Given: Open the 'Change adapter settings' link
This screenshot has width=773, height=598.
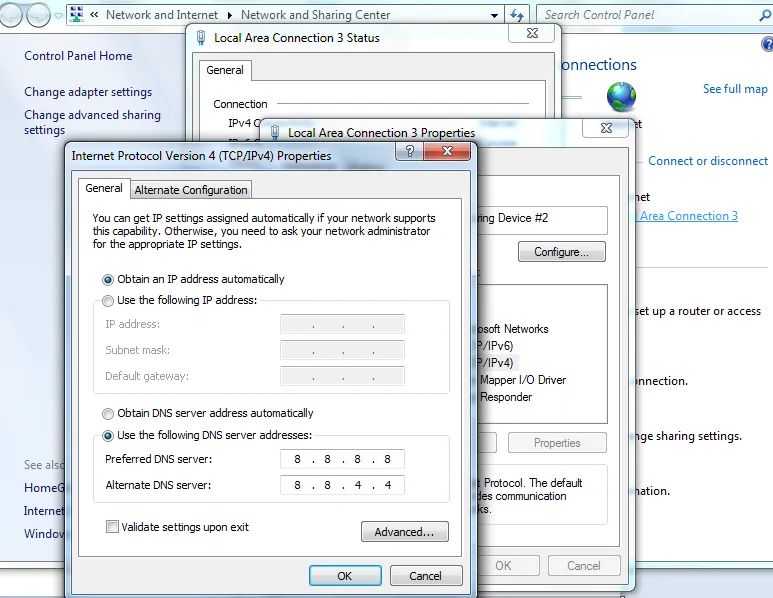Looking at the screenshot, I should point(88,92).
